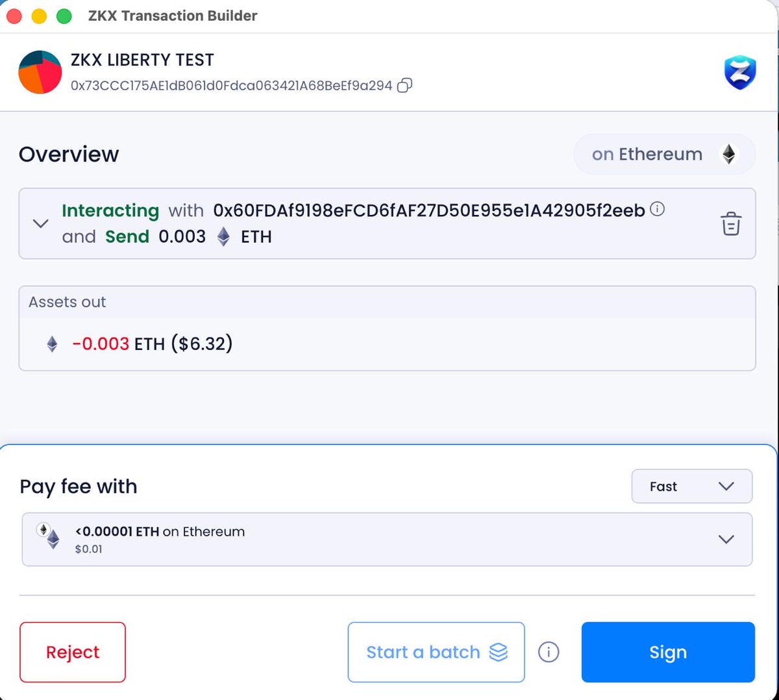779x700 pixels.
Task: Click the '$0.01' fee value
Action: coord(88,549)
